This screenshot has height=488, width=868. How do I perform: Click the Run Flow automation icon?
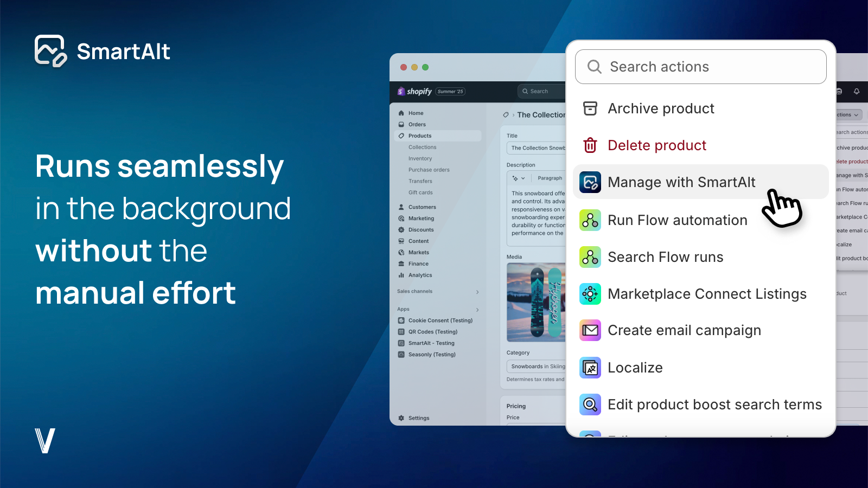tap(590, 220)
